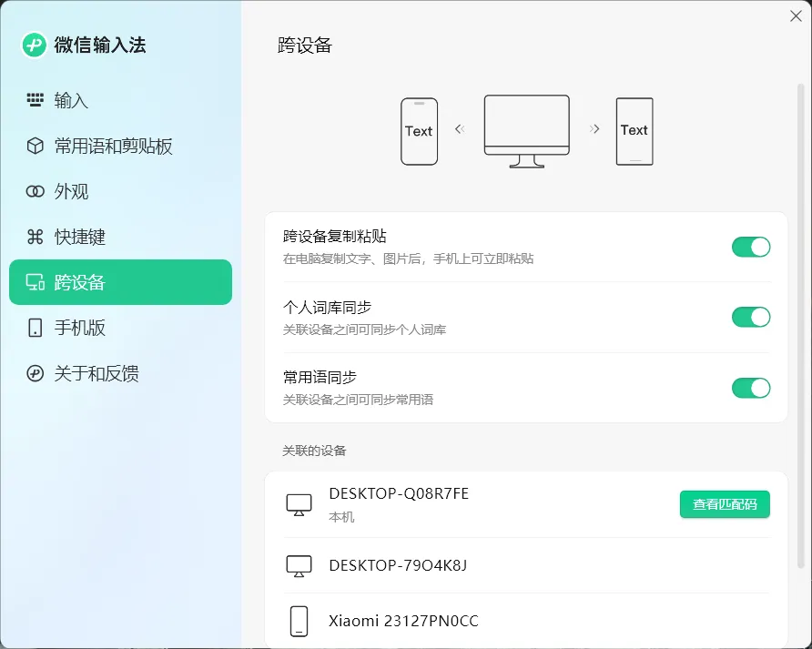Select the 跨设备 sidebar item
Screen dimensions: 812x649
point(121,282)
